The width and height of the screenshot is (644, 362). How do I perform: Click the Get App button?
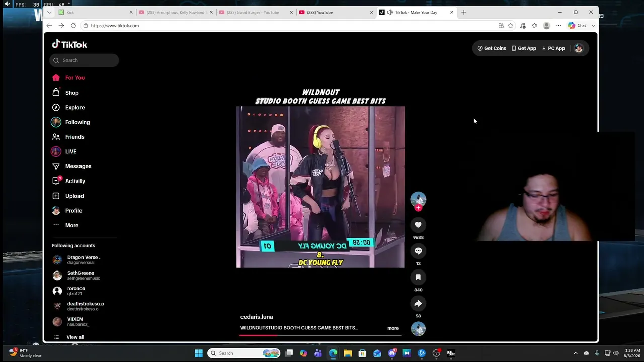[524, 48]
